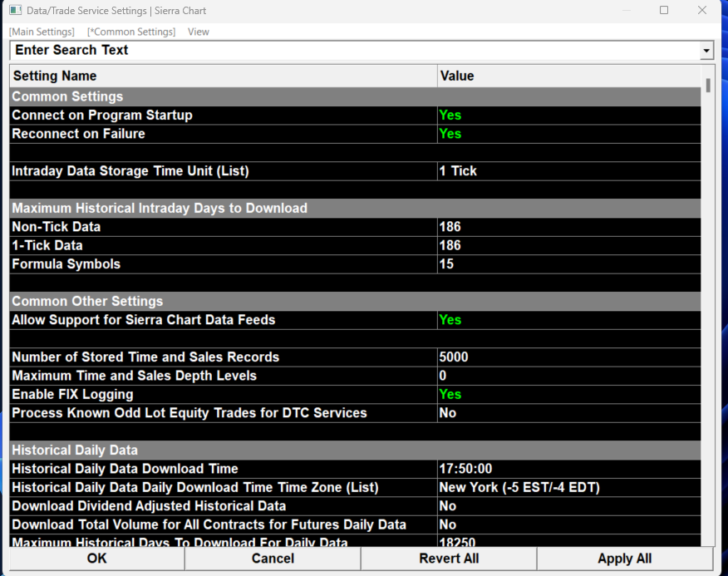Toggle Connect on Program Startup value
Viewport: 728px width, 576px height.
pyautogui.click(x=568, y=116)
